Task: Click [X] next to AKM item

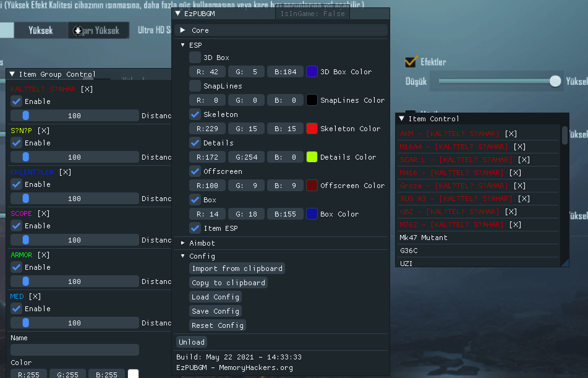Action: 511,134
